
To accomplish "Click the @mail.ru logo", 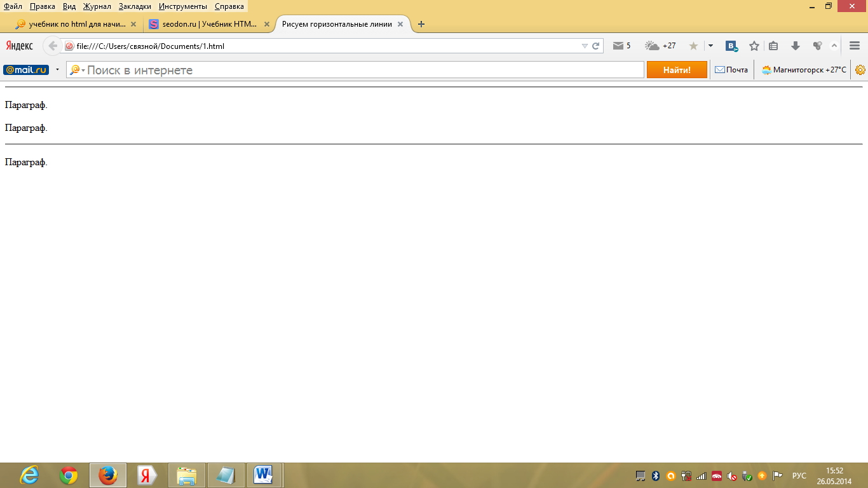I will (26, 70).
